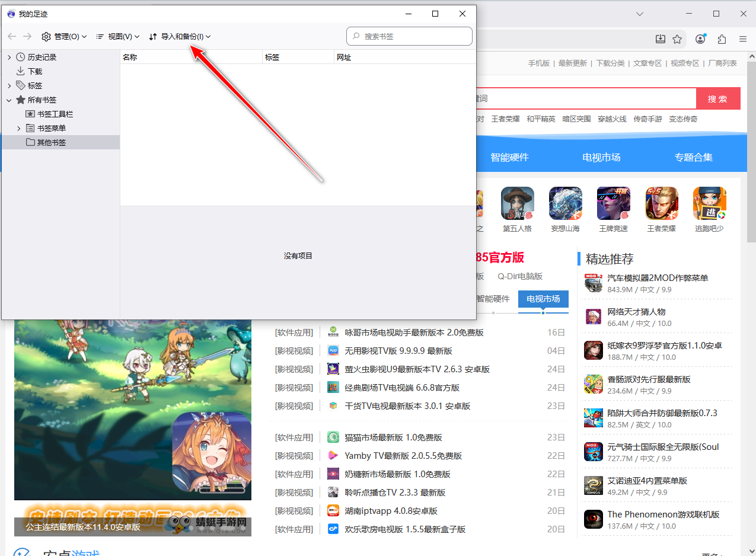Open the 导入和备份(I) menu

pos(180,37)
